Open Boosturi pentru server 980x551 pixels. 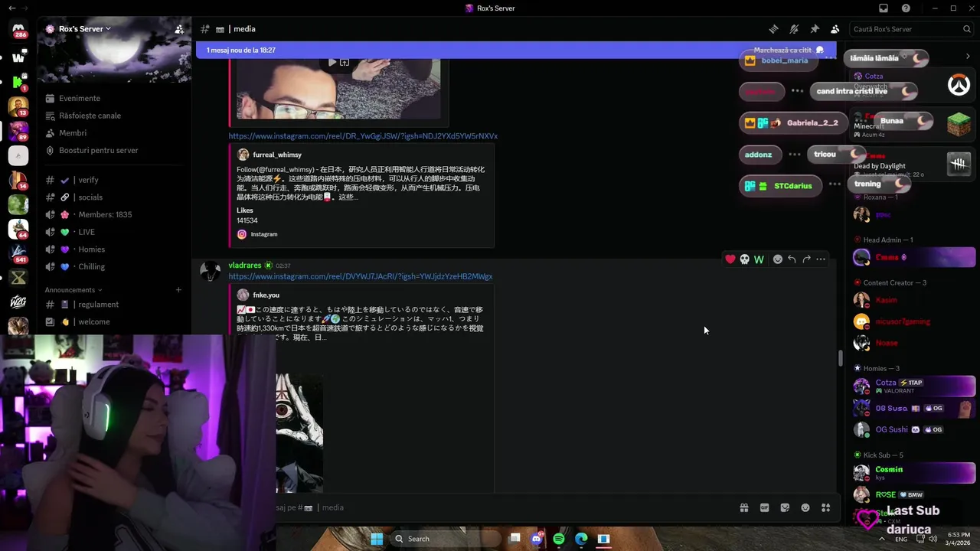pyautogui.click(x=115, y=151)
